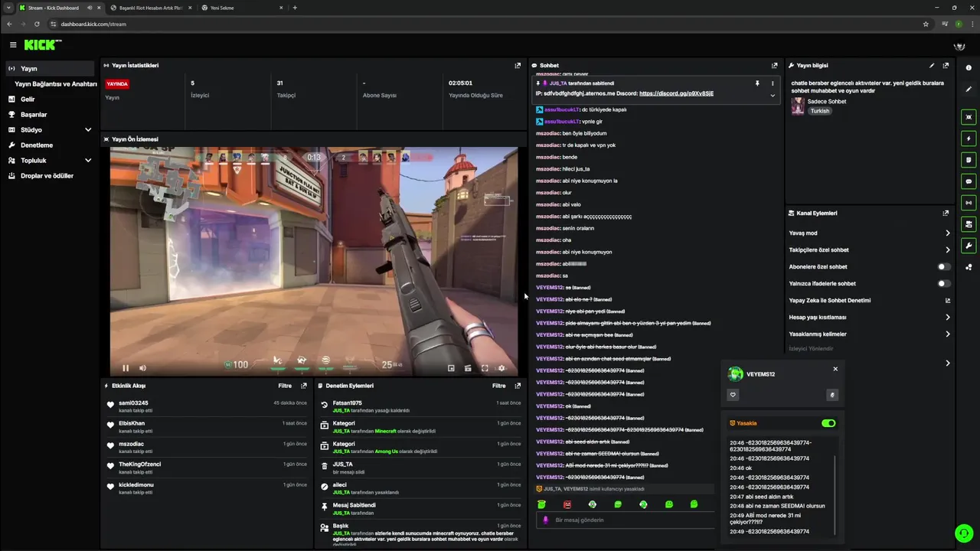Open Sadece Sohbet category thumbnail
980x551 pixels.
(798, 106)
